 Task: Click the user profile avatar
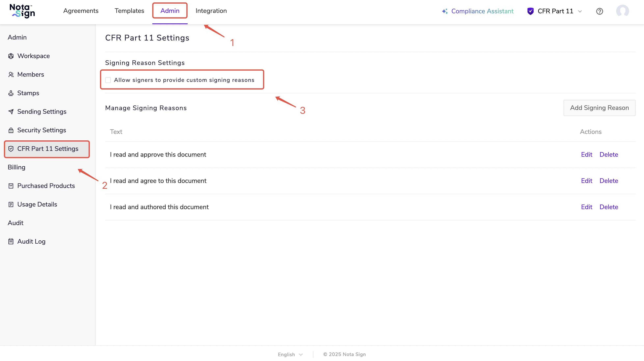[622, 11]
